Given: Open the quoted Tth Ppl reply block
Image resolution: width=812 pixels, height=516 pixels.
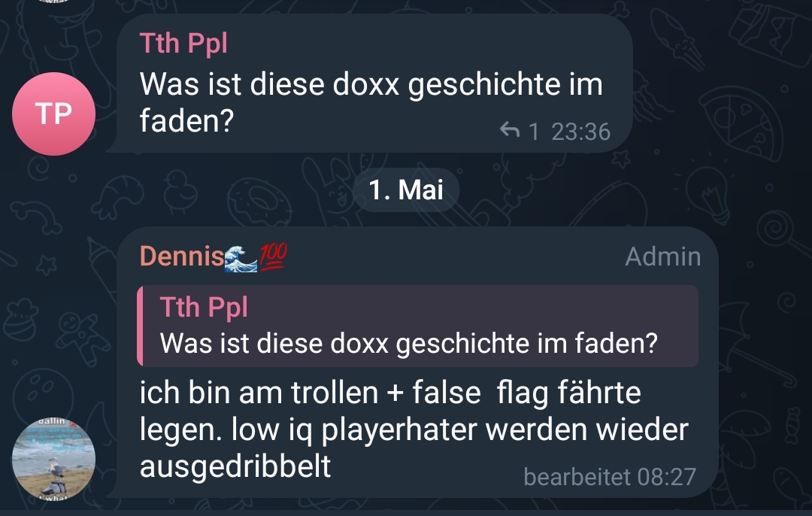Looking at the screenshot, I should pos(417,326).
